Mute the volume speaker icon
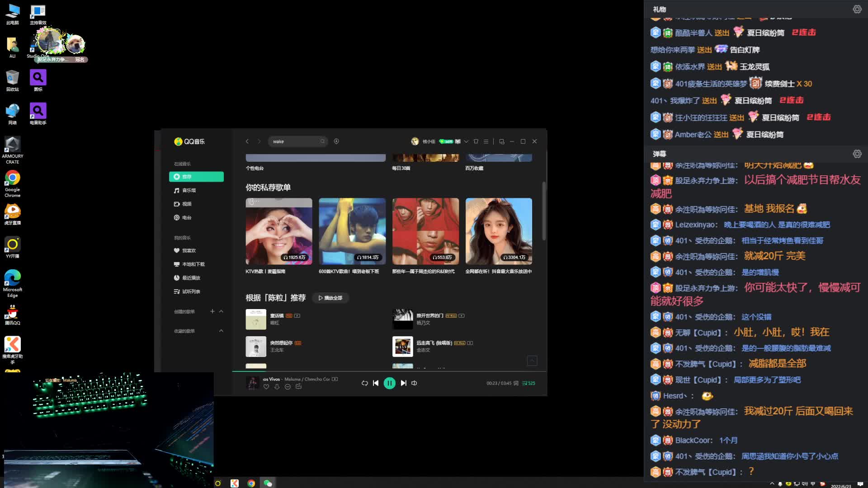This screenshot has height=488, width=868. point(414,383)
